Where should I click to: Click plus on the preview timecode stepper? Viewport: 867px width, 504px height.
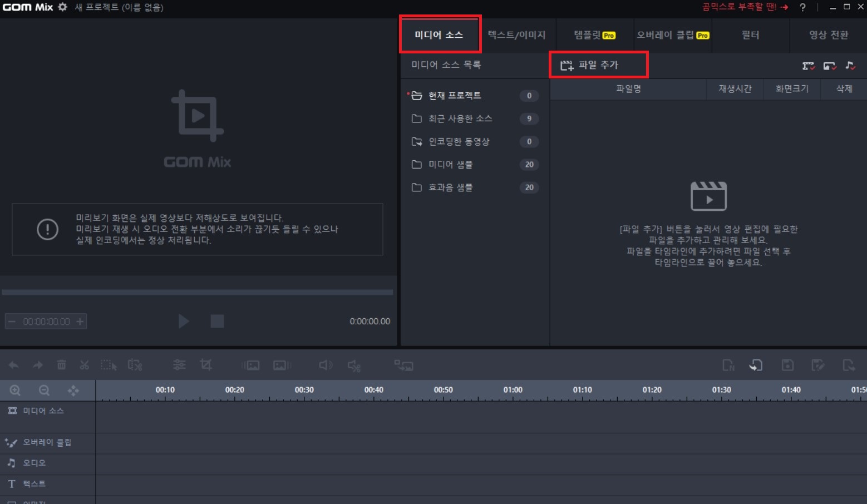click(80, 322)
